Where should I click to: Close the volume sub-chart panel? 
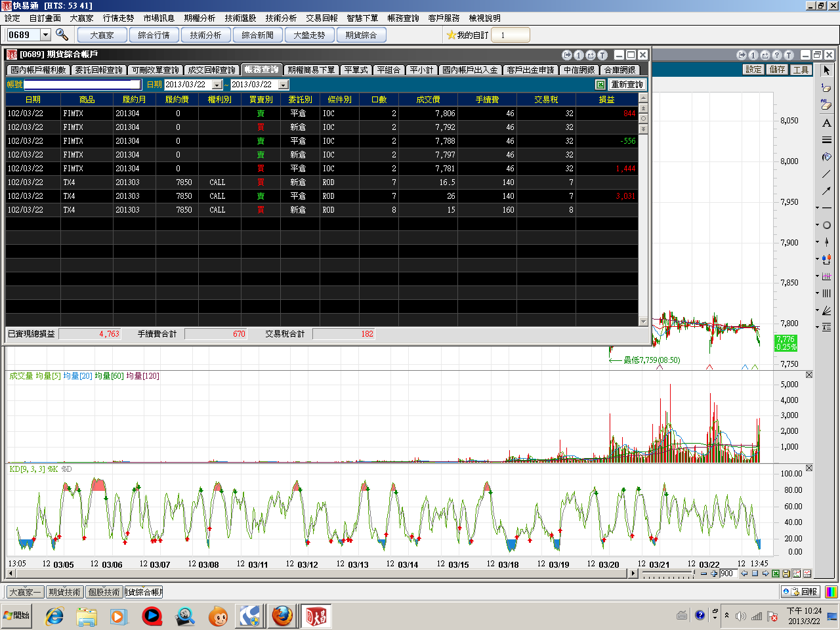(x=809, y=375)
